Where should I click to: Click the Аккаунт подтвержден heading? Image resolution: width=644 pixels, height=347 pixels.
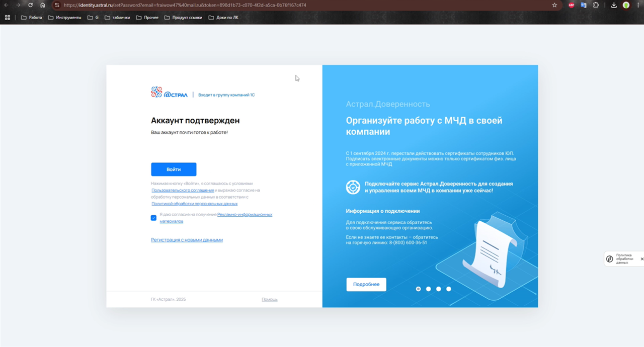tap(195, 121)
